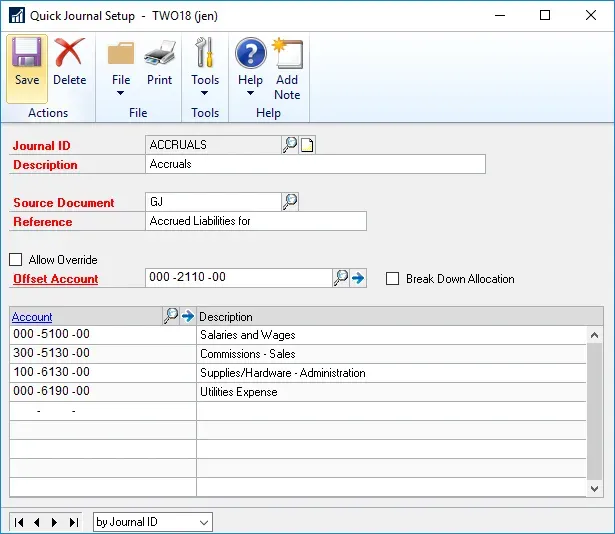Image resolution: width=615 pixels, height=534 pixels.
Task: Open the Source Document lookup magnifier
Action: tap(290, 202)
